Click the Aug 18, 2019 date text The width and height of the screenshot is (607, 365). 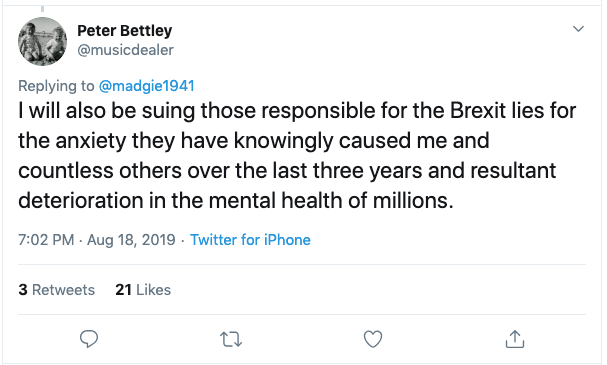pyautogui.click(x=131, y=240)
